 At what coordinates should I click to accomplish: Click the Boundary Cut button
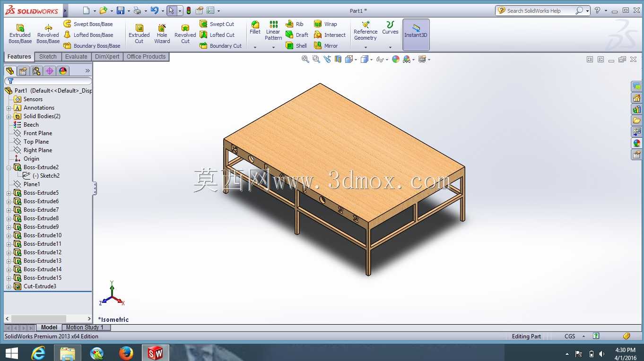221,46
